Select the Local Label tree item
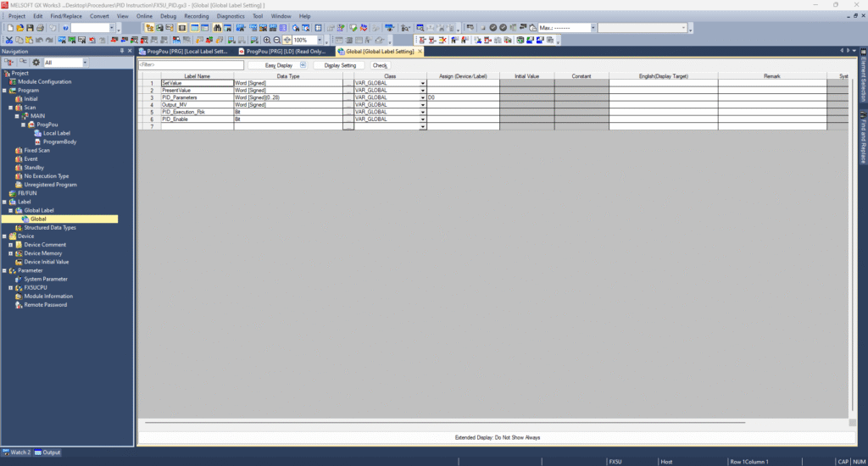868x466 pixels. click(x=57, y=133)
